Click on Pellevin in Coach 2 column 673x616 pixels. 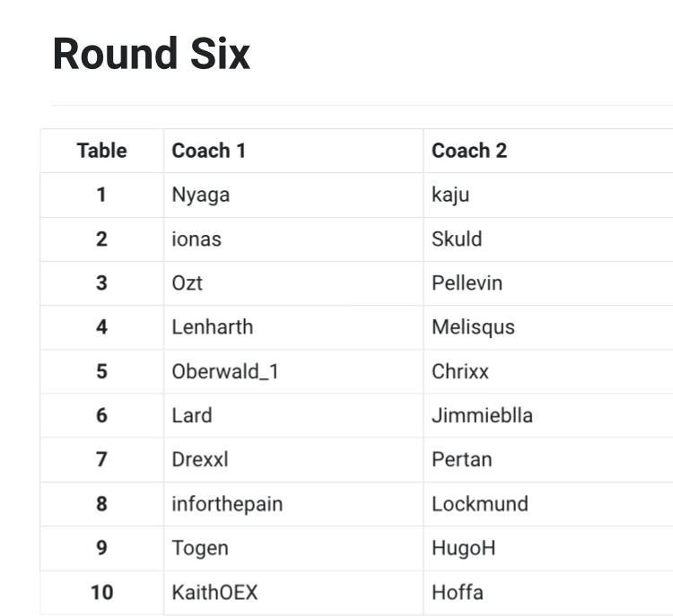pos(467,283)
